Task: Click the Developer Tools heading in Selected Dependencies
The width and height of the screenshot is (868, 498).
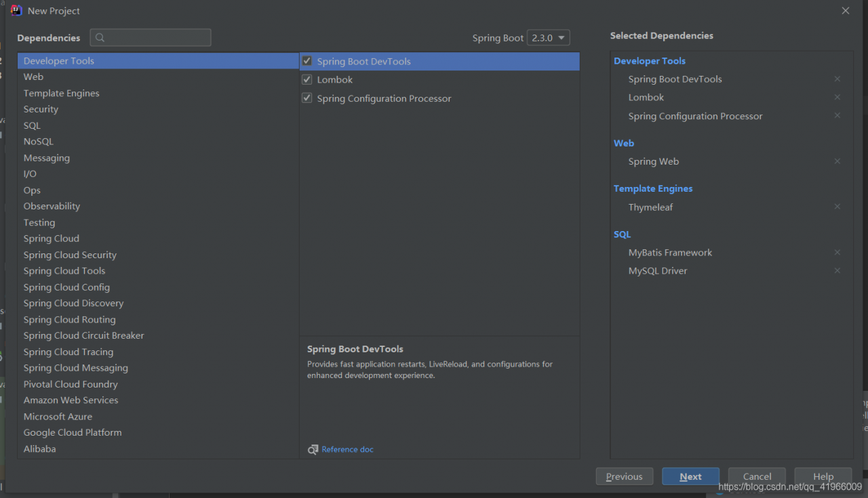Action: [650, 61]
